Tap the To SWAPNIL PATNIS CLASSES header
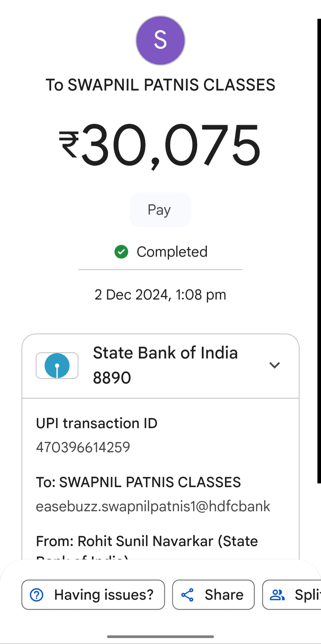Viewport: 321px width, 644px height. (x=160, y=85)
